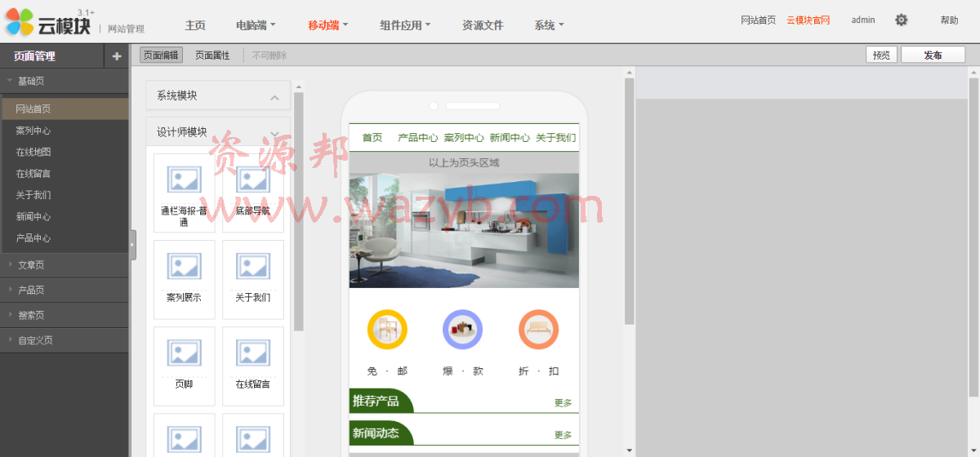Select the 通栏海报-普通 module thumbnail
Image resolution: width=980 pixels, height=457 pixels.
(184, 193)
